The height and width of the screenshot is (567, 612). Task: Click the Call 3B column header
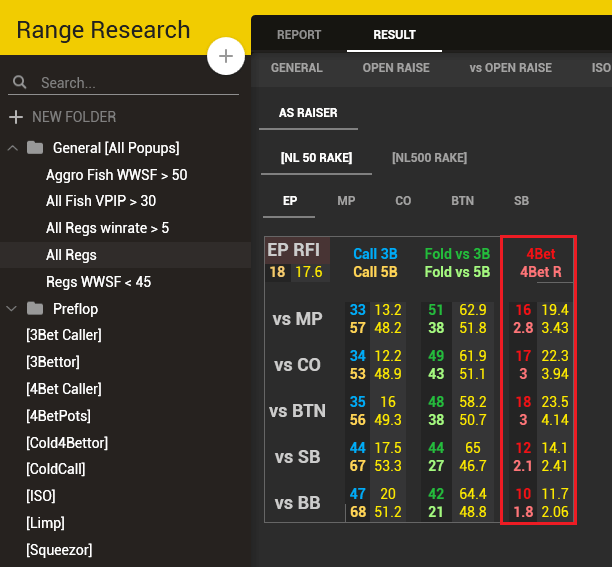[375, 254]
